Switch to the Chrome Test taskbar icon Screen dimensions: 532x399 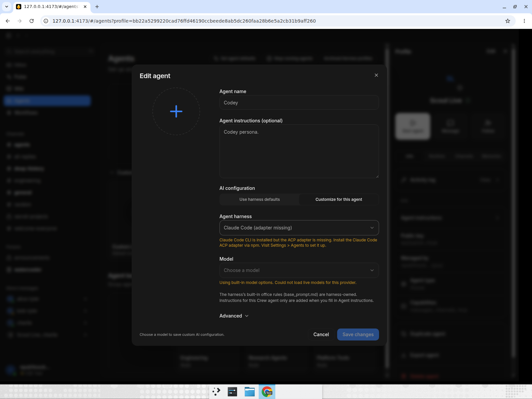(x=267, y=392)
